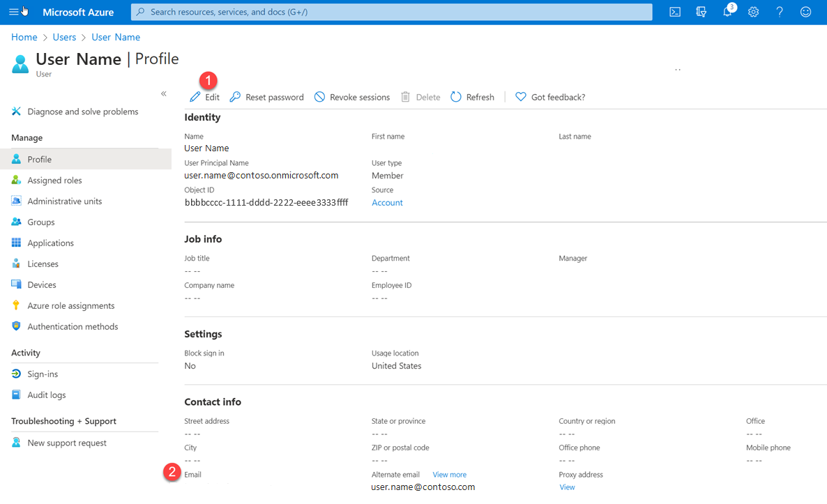Reset the user's password
The height and width of the screenshot is (504, 827).
coord(266,97)
